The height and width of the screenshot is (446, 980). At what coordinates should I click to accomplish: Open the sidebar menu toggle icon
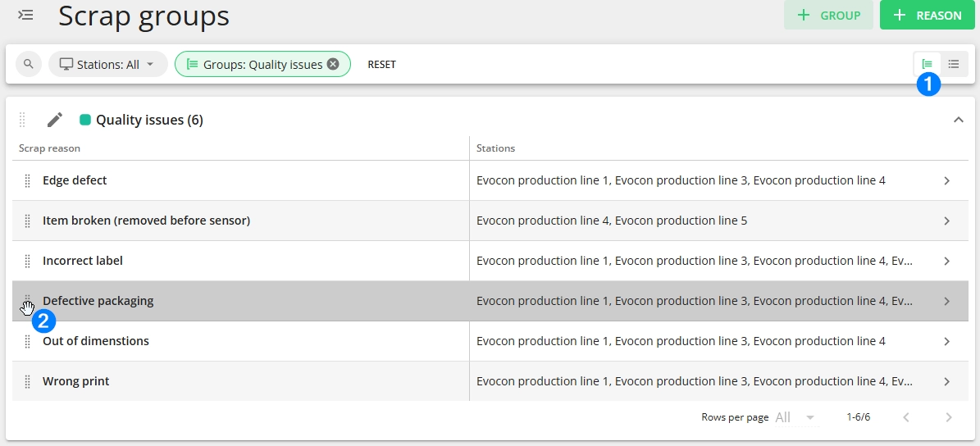(x=25, y=15)
